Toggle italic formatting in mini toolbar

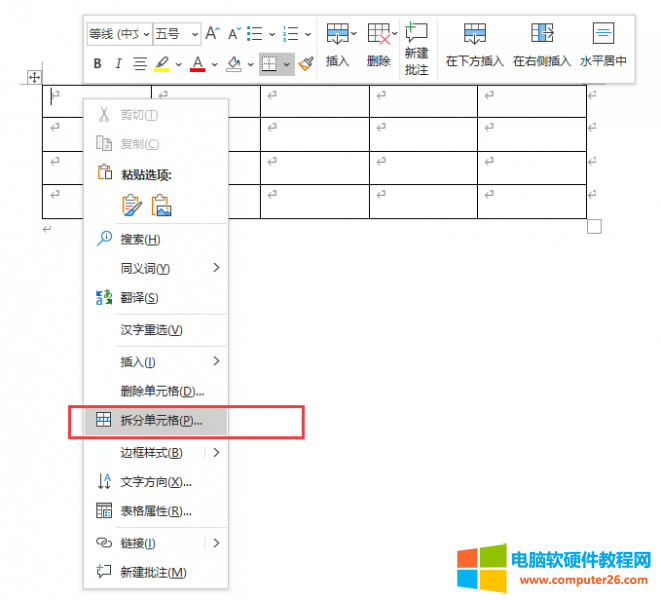click(x=118, y=64)
